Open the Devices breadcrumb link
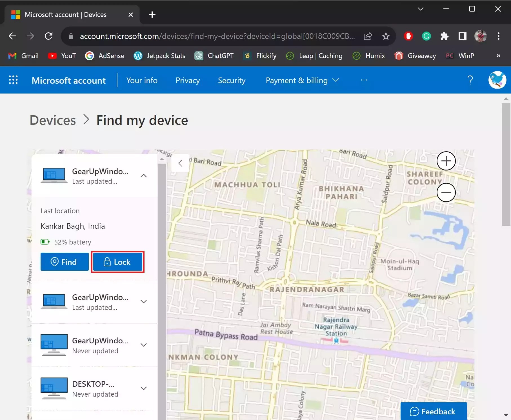 pos(52,120)
